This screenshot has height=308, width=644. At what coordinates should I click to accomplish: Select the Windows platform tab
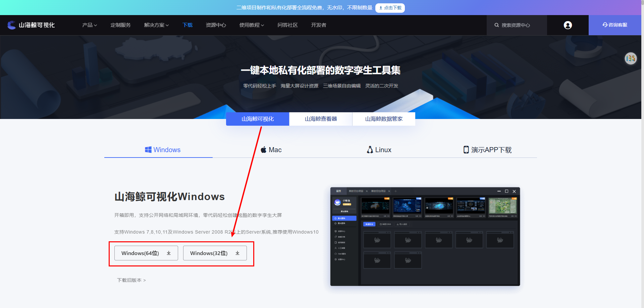click(x=162, y=150)
